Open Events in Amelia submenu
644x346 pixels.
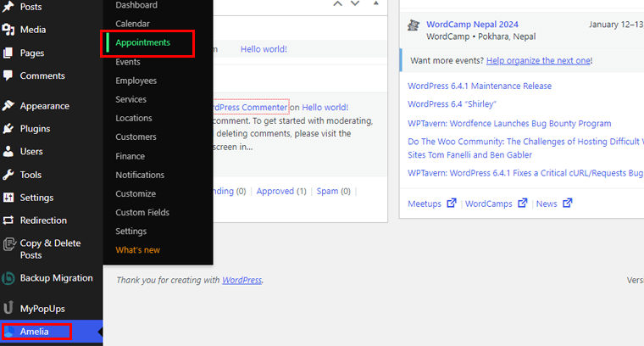(128, 62)
